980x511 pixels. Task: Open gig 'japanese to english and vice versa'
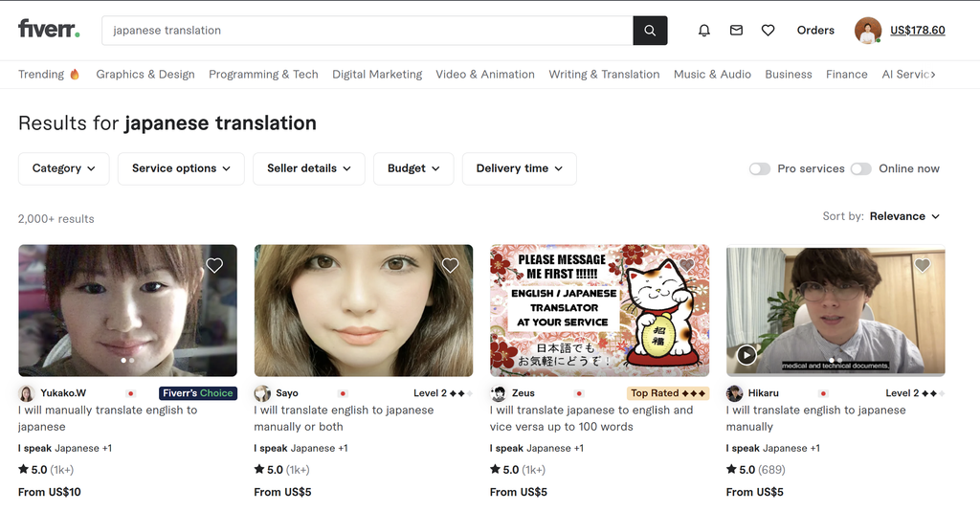point(591,418)
